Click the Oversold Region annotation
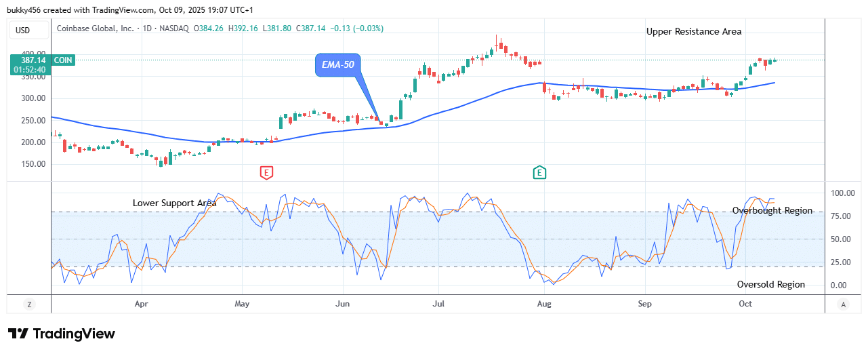868x354 pixels. click(770, 285)
